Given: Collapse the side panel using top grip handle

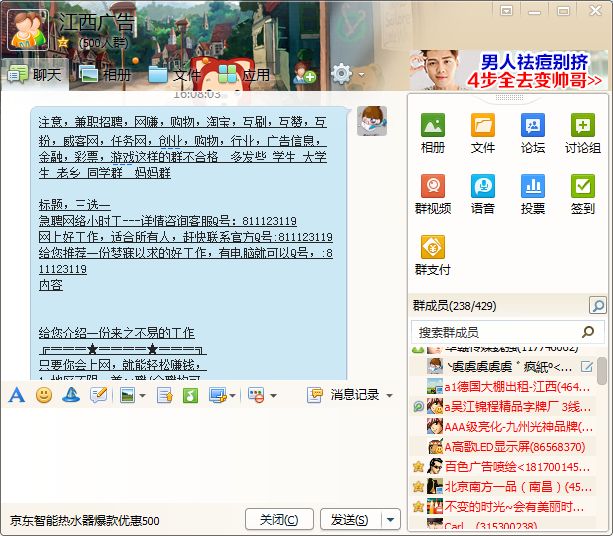Looking at the screenshot, I should tap(509, 97).
